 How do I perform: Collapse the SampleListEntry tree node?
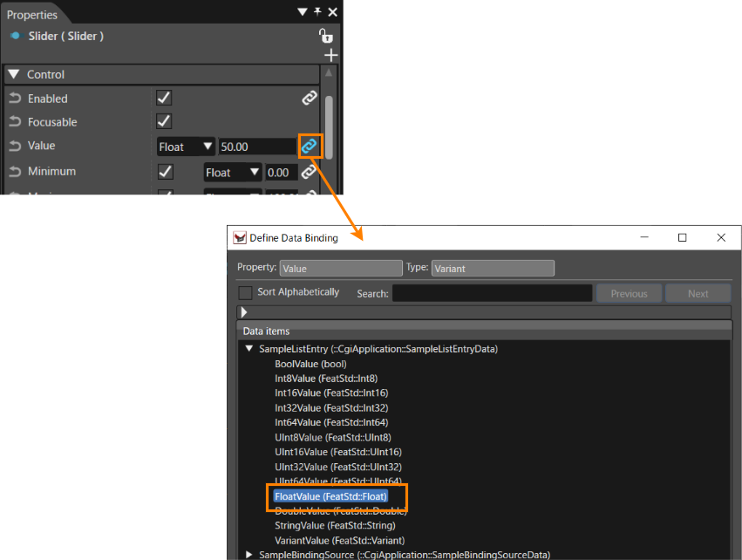(248, 348)
